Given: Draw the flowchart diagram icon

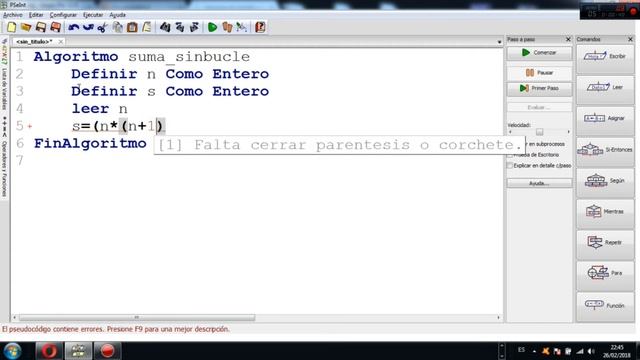Looking at the screenshot, I should tap(242, 27).
